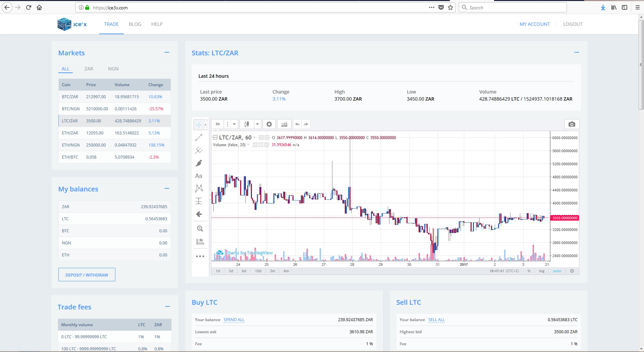Select the brush drawing tool
The width and height of the screenshot is (644, 352).
point(199,163)
